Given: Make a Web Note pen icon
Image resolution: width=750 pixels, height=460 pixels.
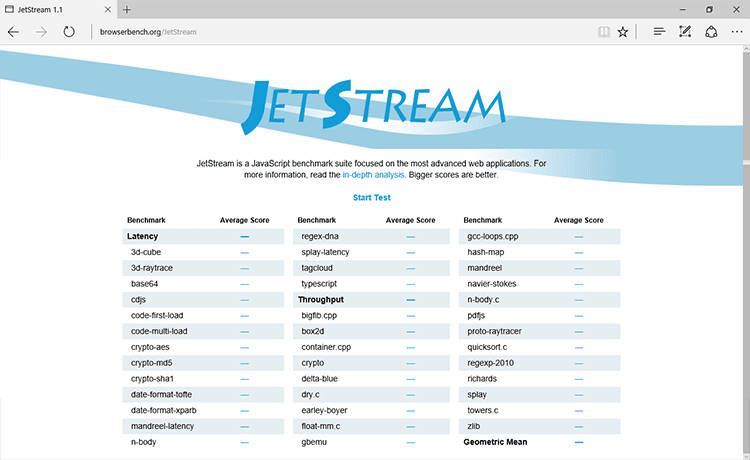Looking at the screenshot, I should [685, 32].
